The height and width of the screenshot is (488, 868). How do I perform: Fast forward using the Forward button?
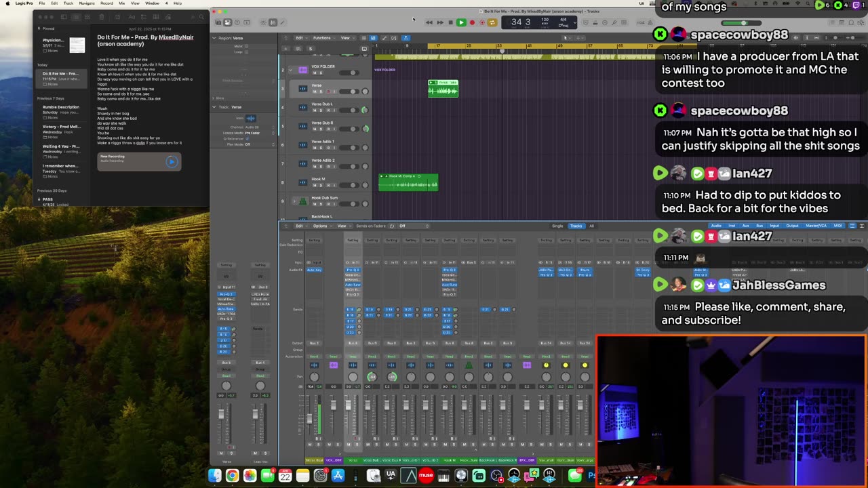click(439, 22)
